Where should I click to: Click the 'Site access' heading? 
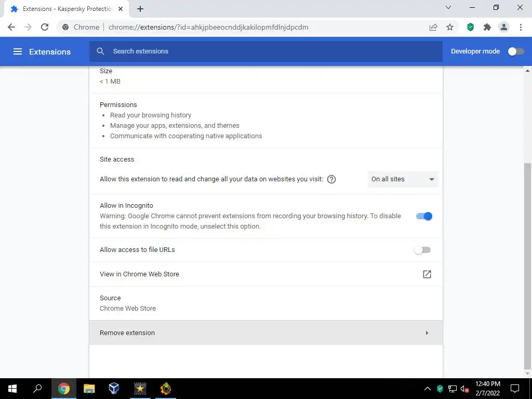[x=117, y=159]
